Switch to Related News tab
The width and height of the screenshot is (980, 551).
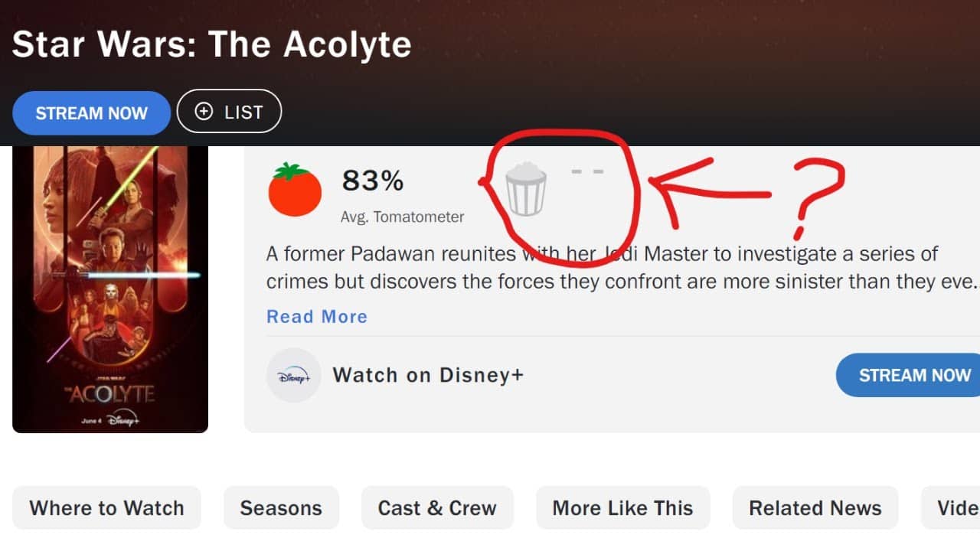(x=815, y=508)
